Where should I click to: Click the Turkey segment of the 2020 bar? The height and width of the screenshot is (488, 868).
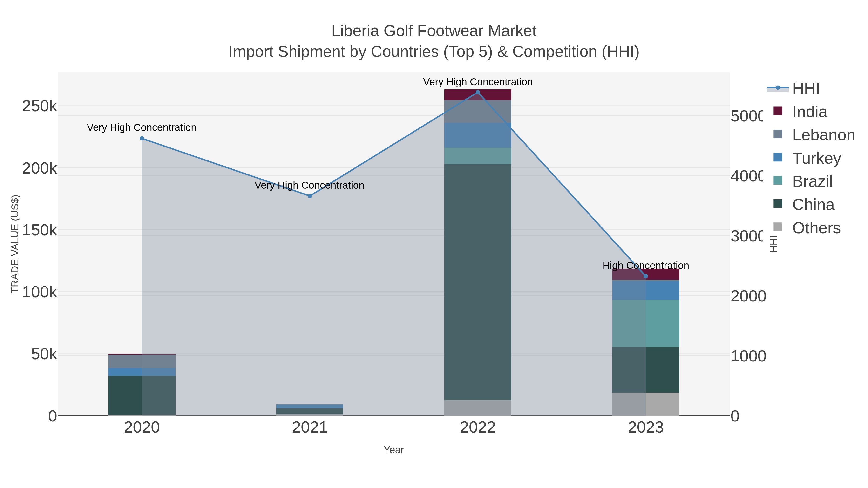(x=142, y=372)
